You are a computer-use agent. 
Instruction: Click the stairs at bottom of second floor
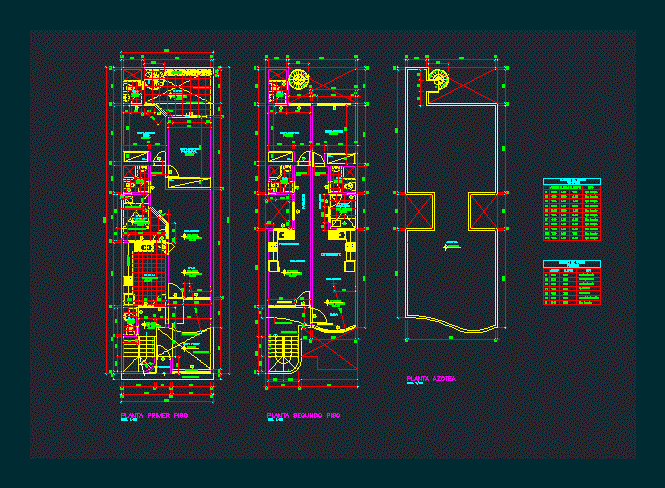coord(282,351)
